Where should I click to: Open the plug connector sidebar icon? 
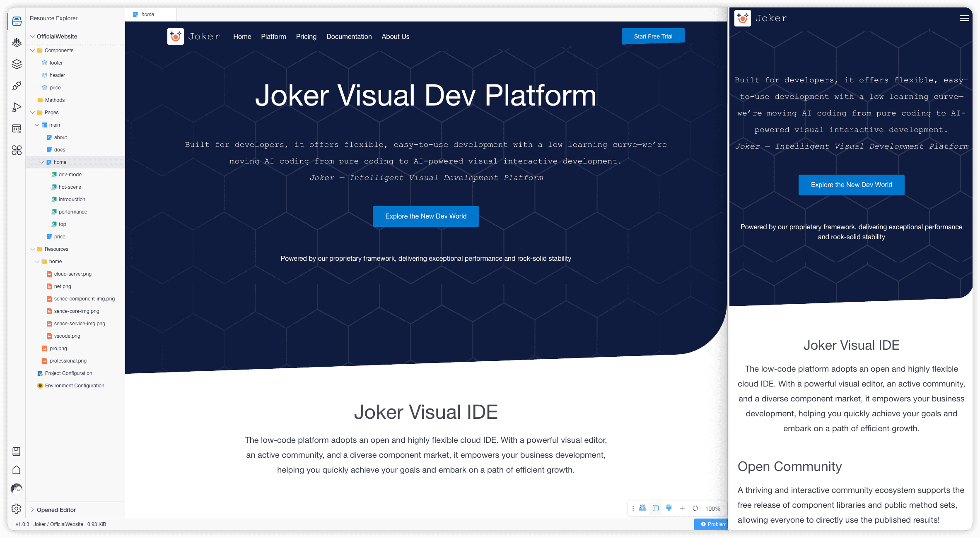coord(17,86)
